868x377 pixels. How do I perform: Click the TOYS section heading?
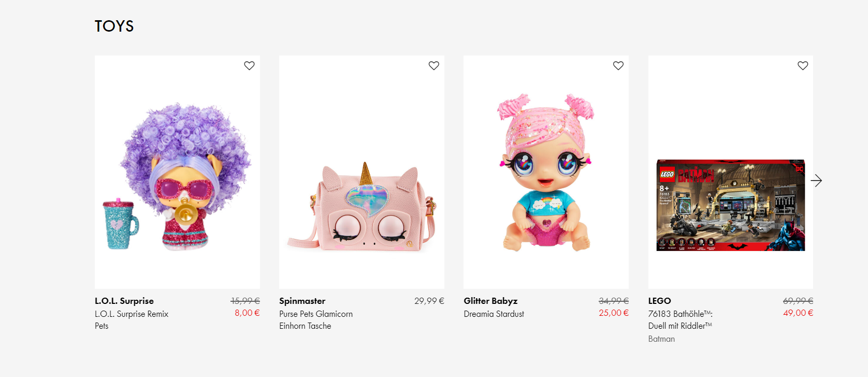[114, 26]
